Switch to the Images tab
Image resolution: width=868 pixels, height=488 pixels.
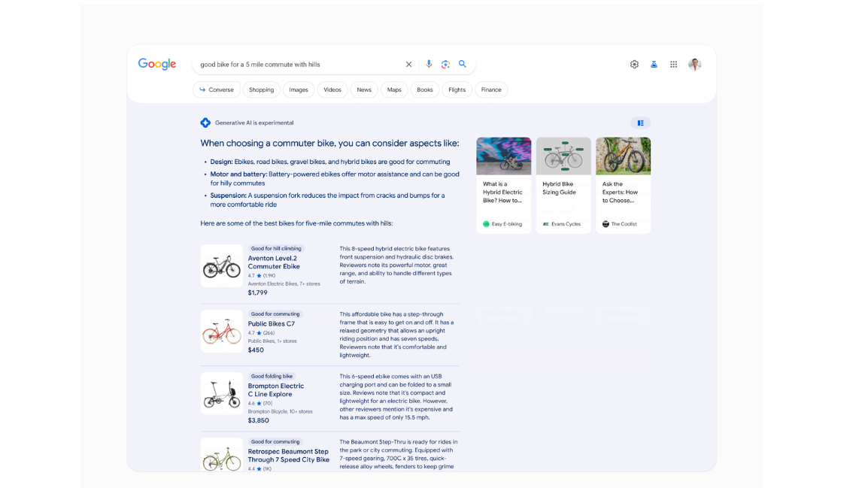pyautogui.click(x=299, y=89)
